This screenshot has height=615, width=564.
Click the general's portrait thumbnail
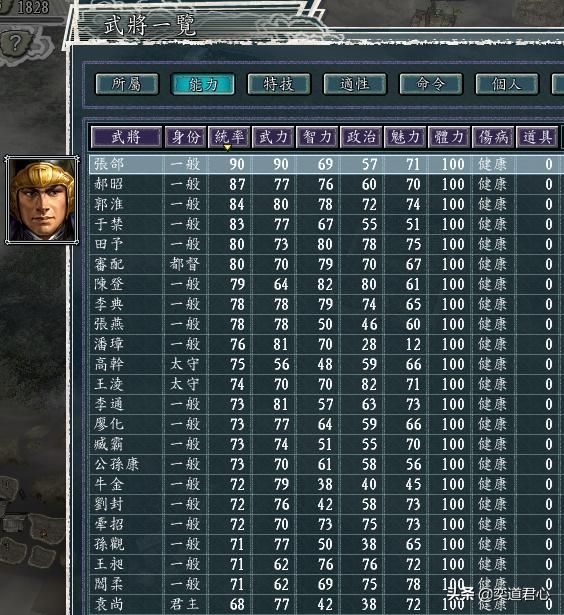coord(42,200)
